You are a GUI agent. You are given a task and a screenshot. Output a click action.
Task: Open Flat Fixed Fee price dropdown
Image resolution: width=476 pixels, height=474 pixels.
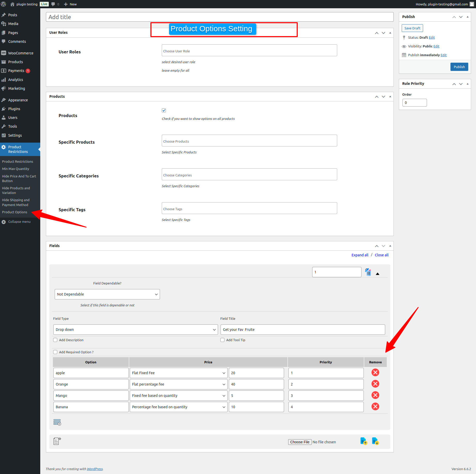click(179, 373)
